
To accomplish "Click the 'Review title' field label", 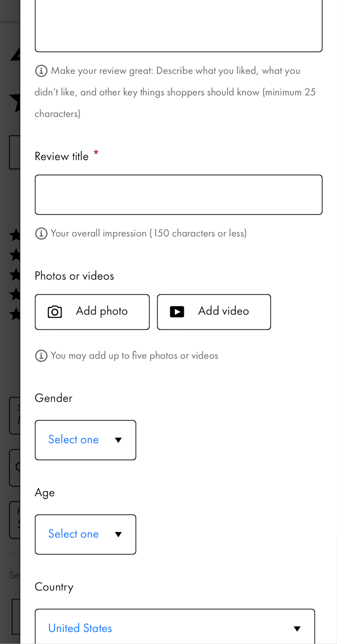I will 62,156.
